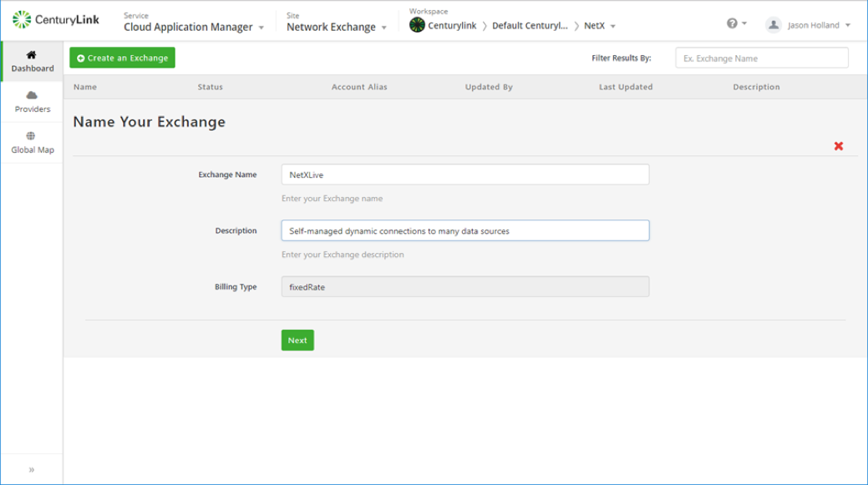The width and height of the screenshot is (868, 485).
Task: Sort by Name column header
Action: point(85,87)
